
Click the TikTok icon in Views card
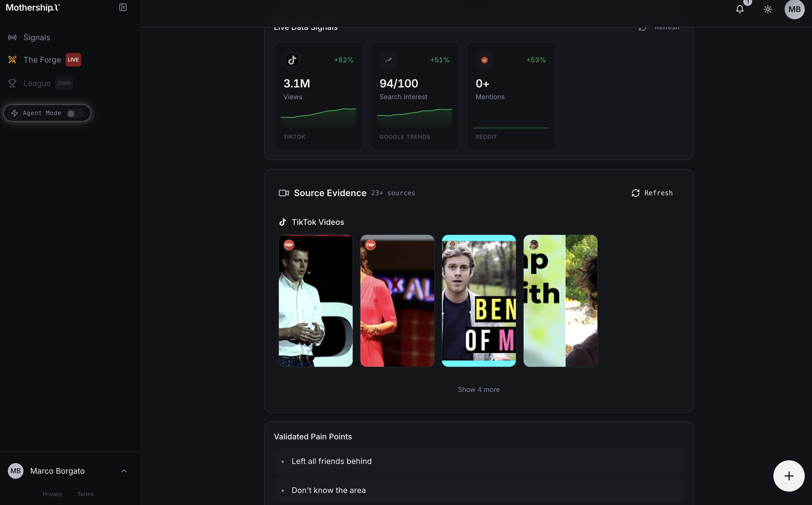tap(292, 60)
